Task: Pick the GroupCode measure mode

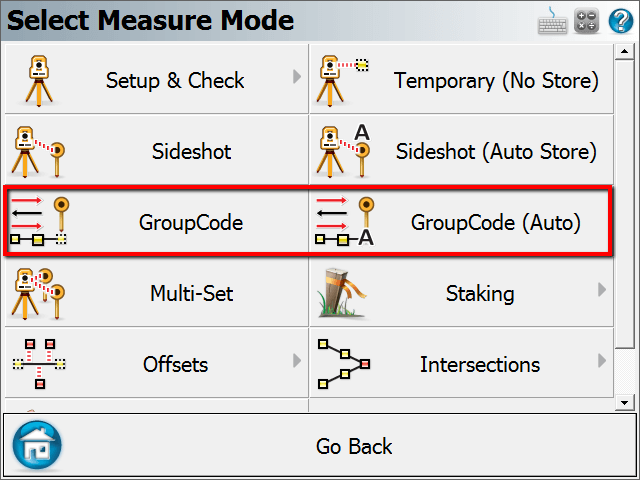Action: tap(157, 221)
